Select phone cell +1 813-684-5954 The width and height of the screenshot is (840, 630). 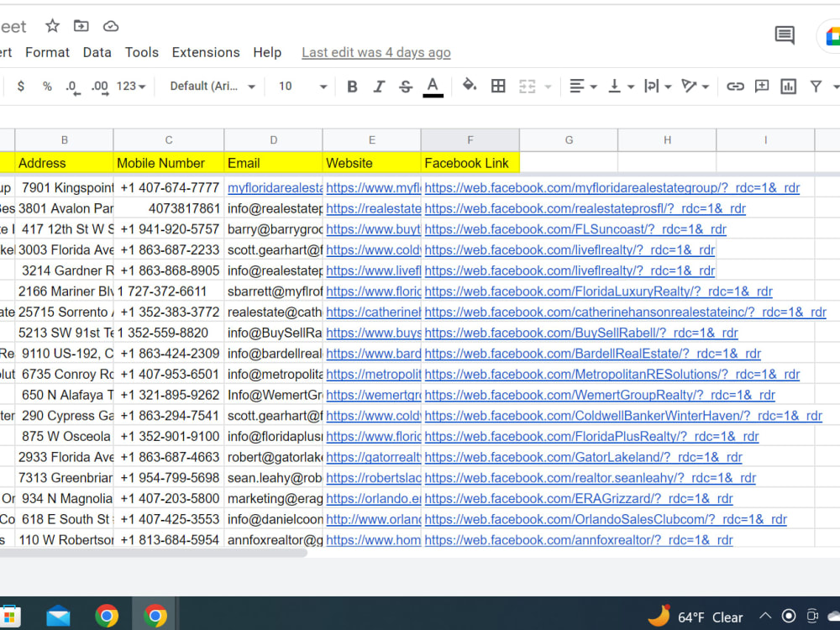(x=169, y=540)
